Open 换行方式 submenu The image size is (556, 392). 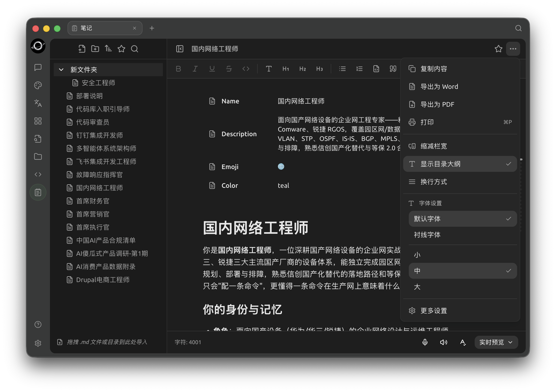(x=460, y=182)
